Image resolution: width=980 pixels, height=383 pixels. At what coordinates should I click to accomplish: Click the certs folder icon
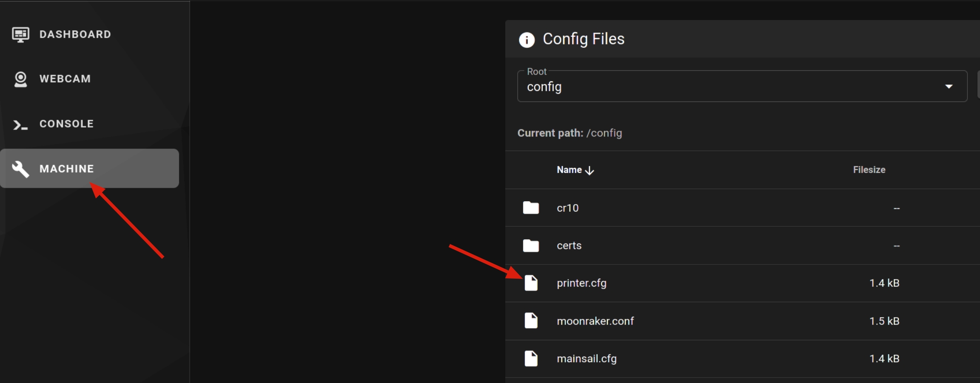pyautogui.click(x=531, y=246)
